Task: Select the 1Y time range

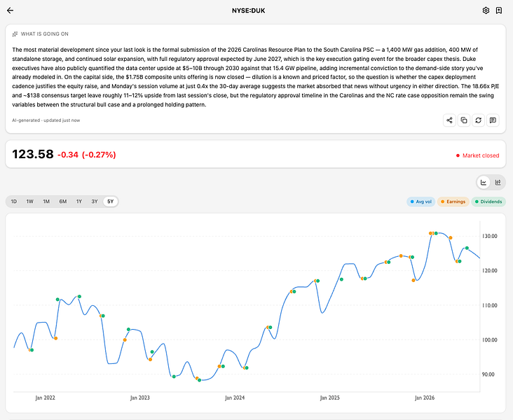Action: pos(79,202)
